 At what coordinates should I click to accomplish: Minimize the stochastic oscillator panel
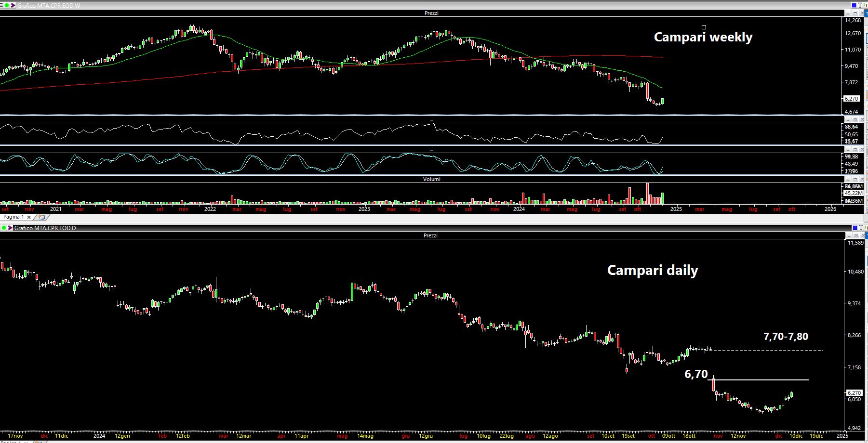tap(848, 149)
